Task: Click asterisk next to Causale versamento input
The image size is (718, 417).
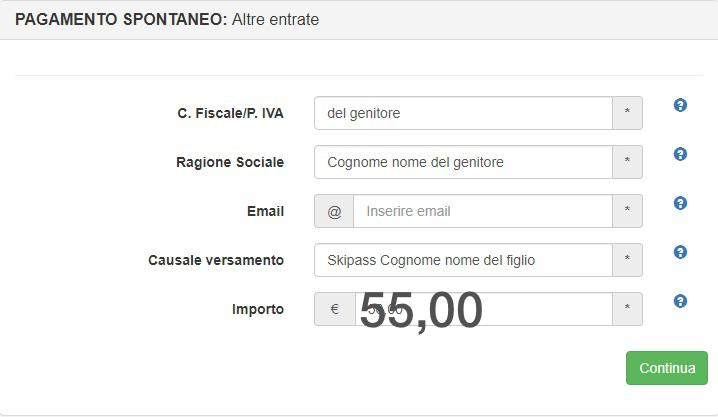Action: pos(627,260)
